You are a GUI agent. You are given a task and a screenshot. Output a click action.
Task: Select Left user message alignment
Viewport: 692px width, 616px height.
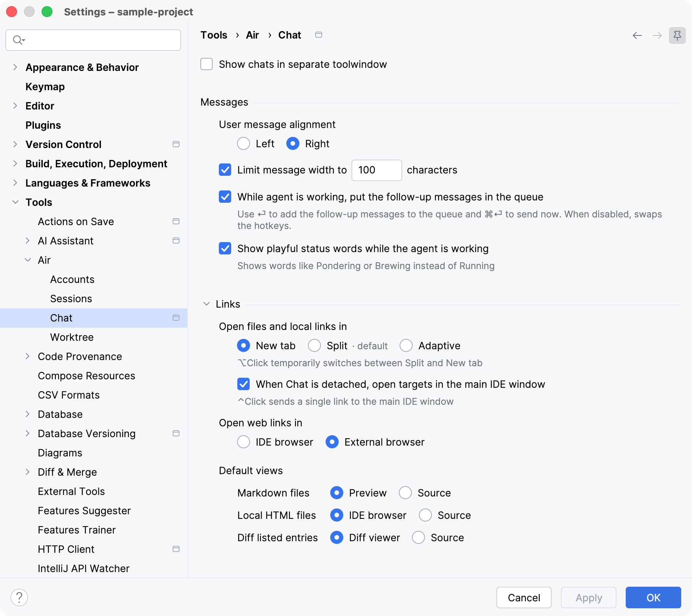tap(244, 143)
